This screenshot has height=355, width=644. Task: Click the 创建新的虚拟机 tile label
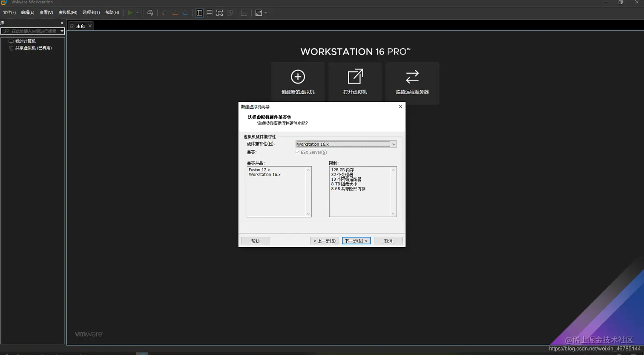pos(298,92)
